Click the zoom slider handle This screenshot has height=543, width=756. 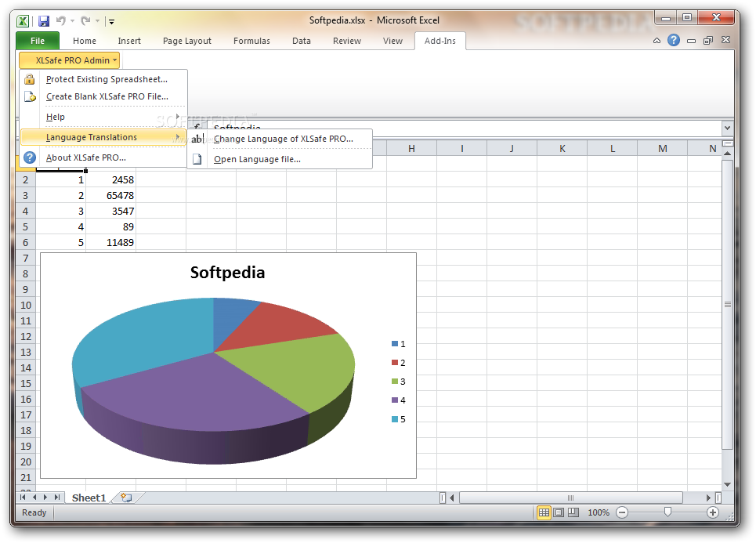point(667,512)
